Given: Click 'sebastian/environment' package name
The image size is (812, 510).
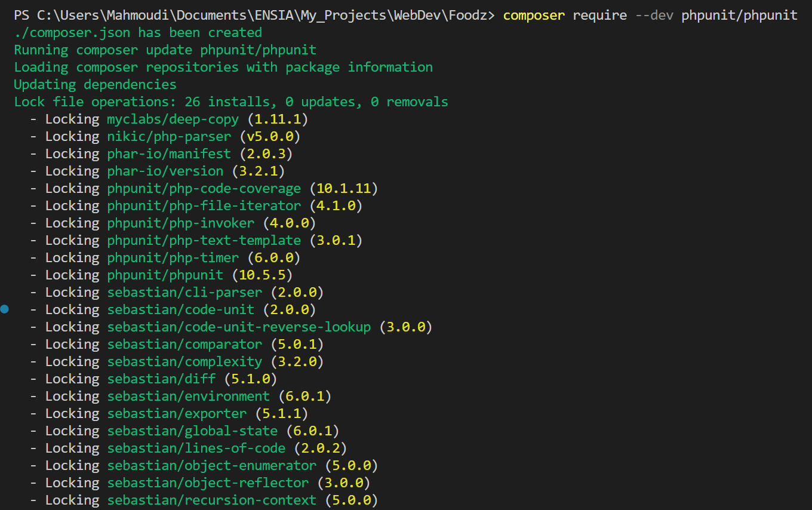Looking at the screenshot, I should (x=188, y=396).
